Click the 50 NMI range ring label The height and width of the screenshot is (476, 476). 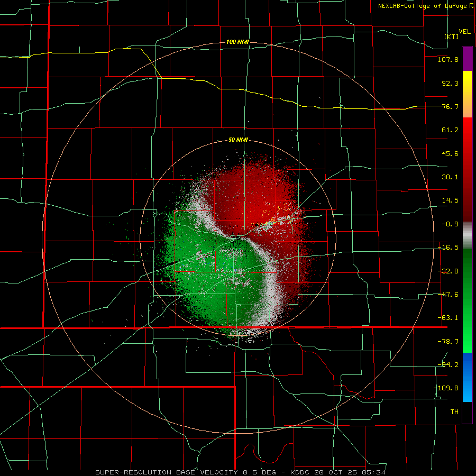click(x=238, y=140)
